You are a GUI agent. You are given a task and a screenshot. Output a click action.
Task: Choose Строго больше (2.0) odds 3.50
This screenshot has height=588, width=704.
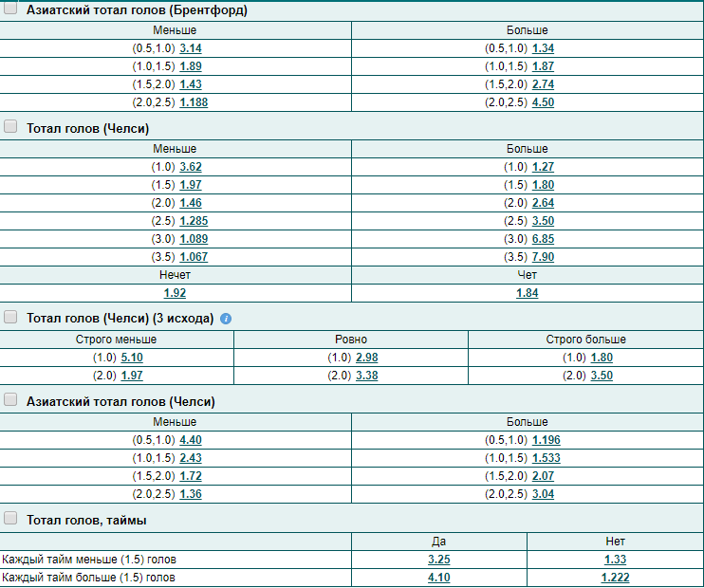602,376
